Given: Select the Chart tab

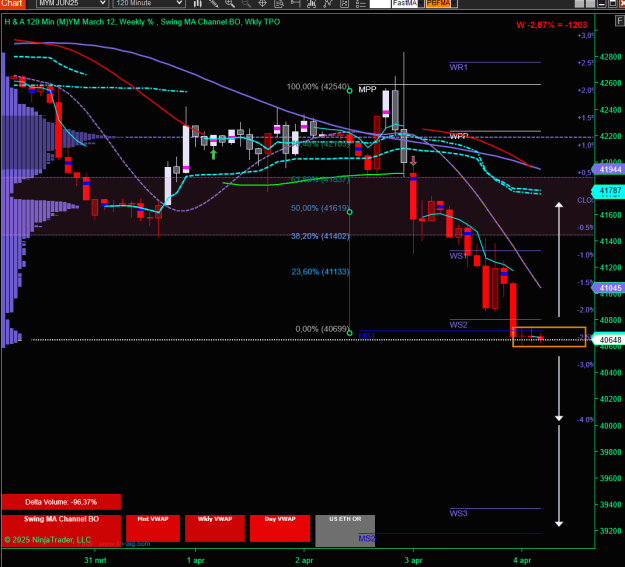Looking at the screenshot, I should 12,4.
